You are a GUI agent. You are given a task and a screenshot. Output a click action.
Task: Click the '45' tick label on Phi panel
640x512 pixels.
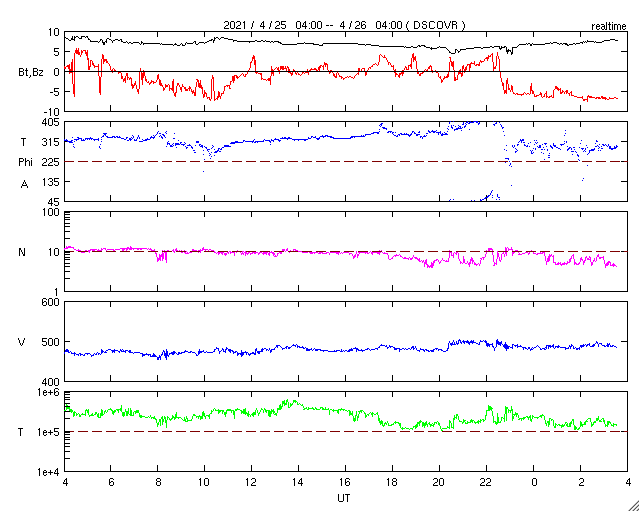tap(53, 202)
